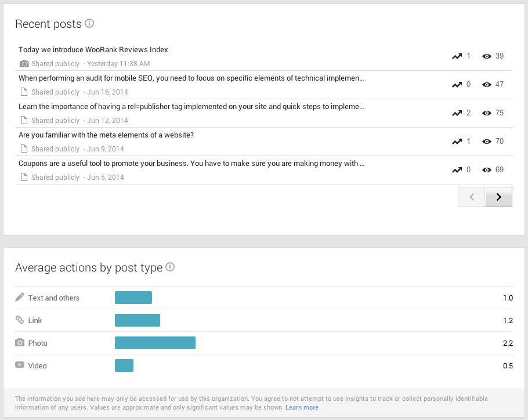Click the trend icon showing 2 actions
528x420 pixels.
tap(457, 113)
